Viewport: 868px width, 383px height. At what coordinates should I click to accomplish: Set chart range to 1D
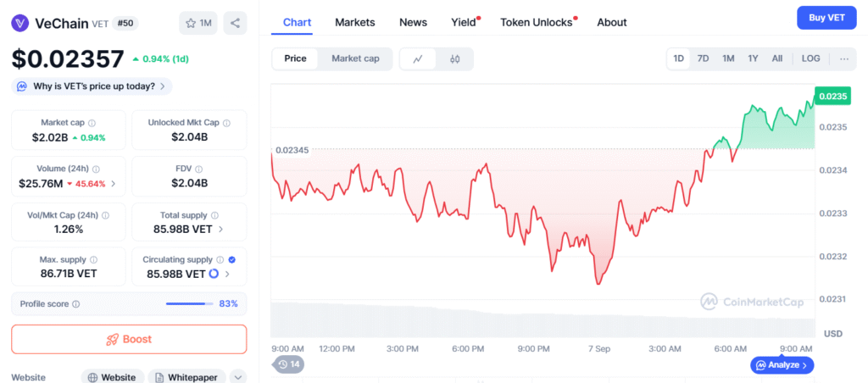pos(679,58)
